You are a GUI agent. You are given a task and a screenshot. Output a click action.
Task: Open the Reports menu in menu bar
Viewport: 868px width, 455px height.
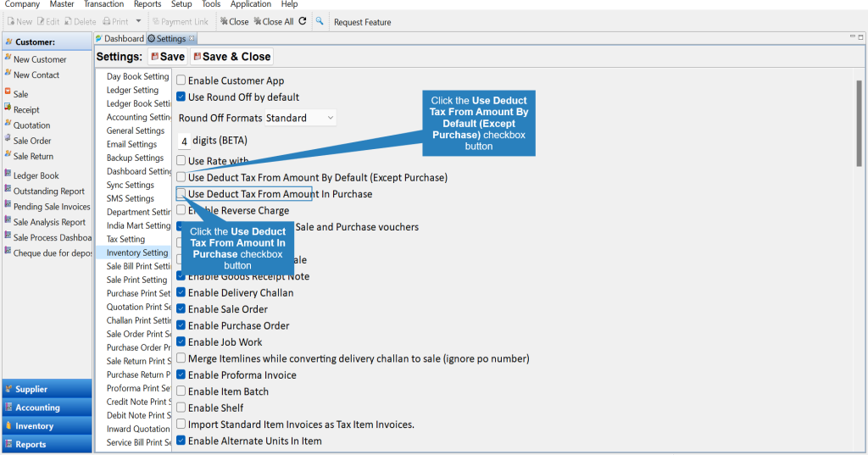tap(147, 4)
